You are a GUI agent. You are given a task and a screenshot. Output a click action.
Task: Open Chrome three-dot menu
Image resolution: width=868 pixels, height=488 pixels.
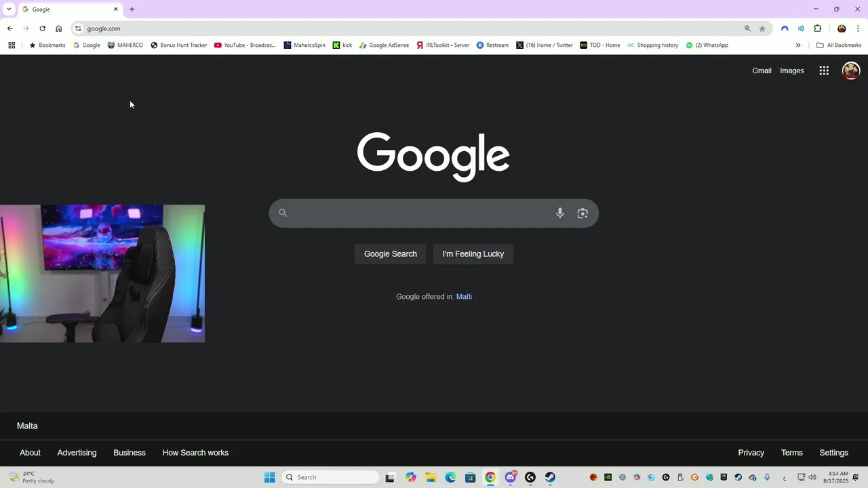858,28
